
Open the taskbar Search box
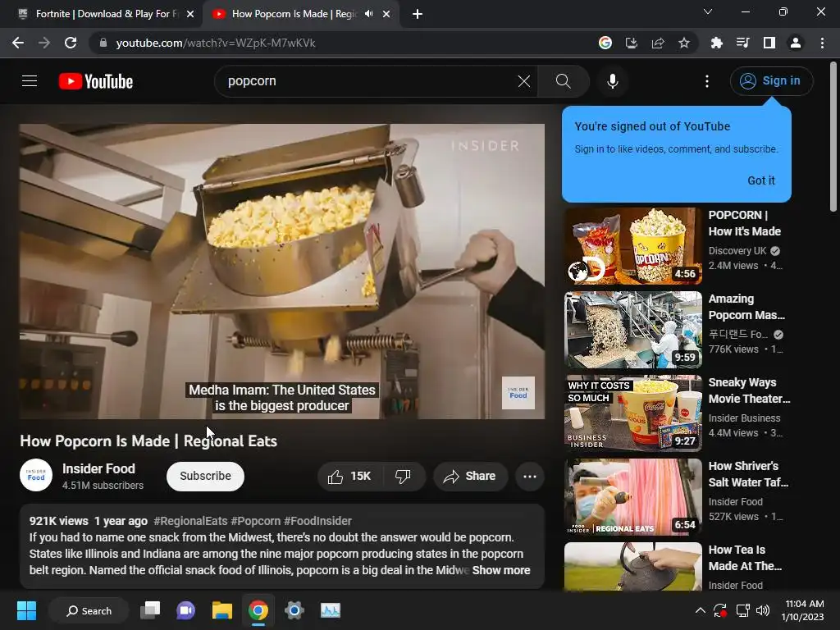(89, 610)
